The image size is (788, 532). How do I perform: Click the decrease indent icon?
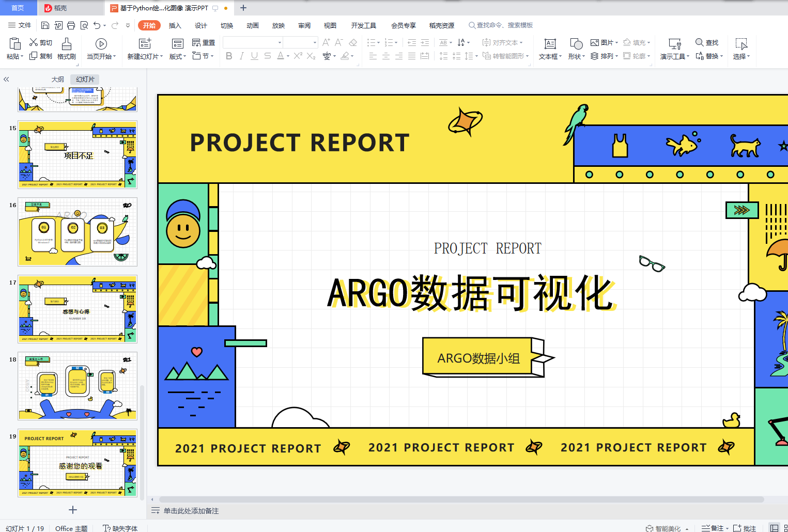coord(412,42)
